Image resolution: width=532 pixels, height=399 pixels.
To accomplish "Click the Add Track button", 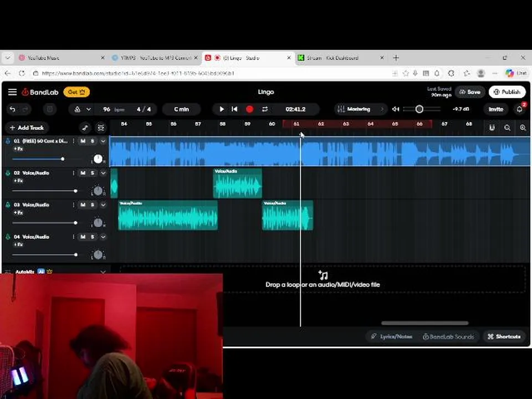I will (x=27, y=127).
